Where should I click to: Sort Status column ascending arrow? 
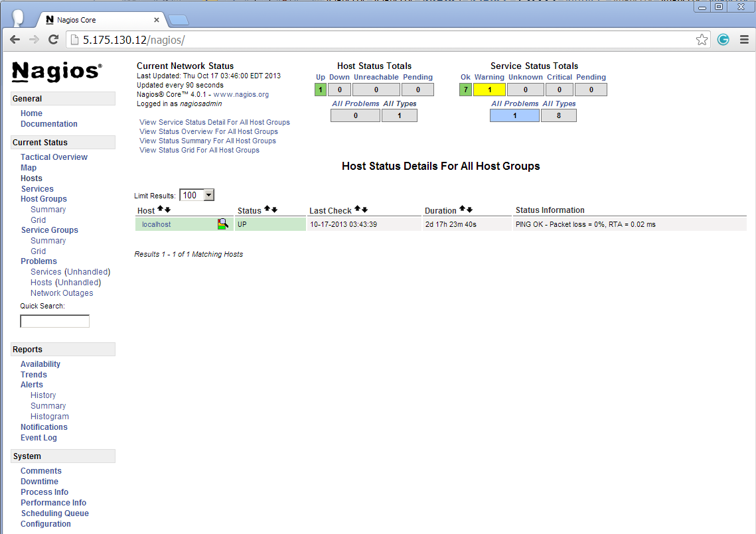[x=267, y=209]
